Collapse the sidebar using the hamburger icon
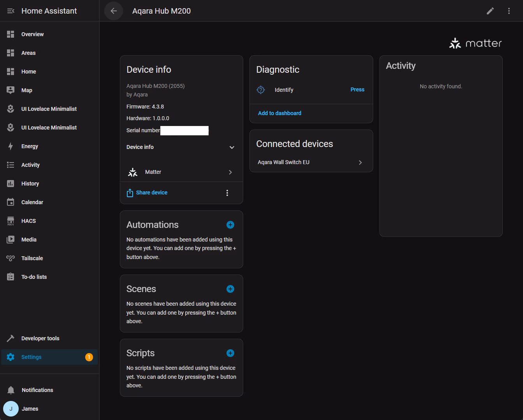This screenshot has height=420, width=523. coord(11,11)
